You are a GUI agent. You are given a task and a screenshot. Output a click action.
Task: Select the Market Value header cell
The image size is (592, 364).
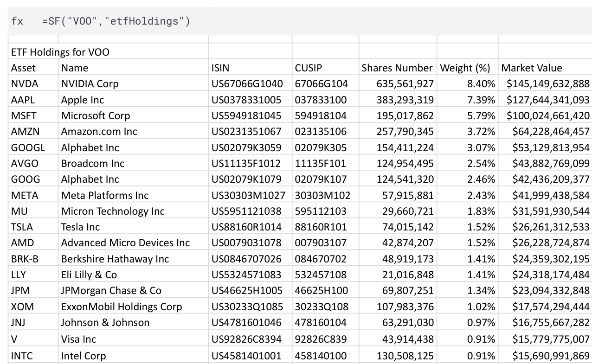click(545, 68)
